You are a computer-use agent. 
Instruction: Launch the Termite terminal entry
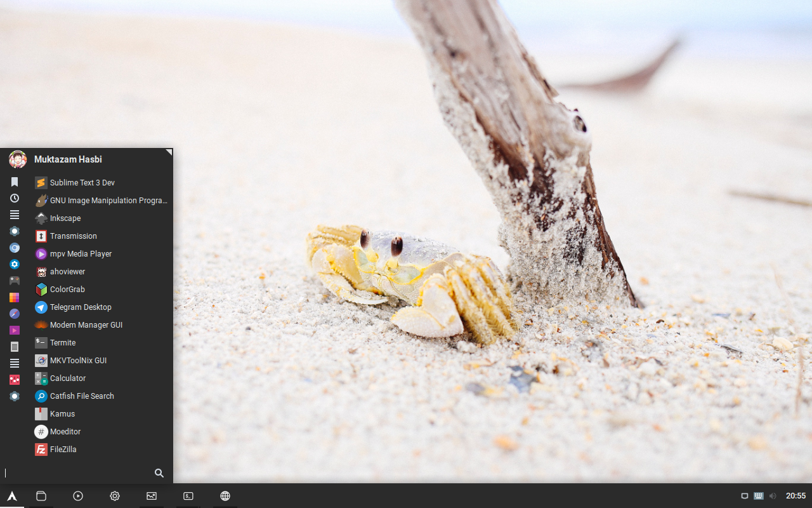click(101, 343)
